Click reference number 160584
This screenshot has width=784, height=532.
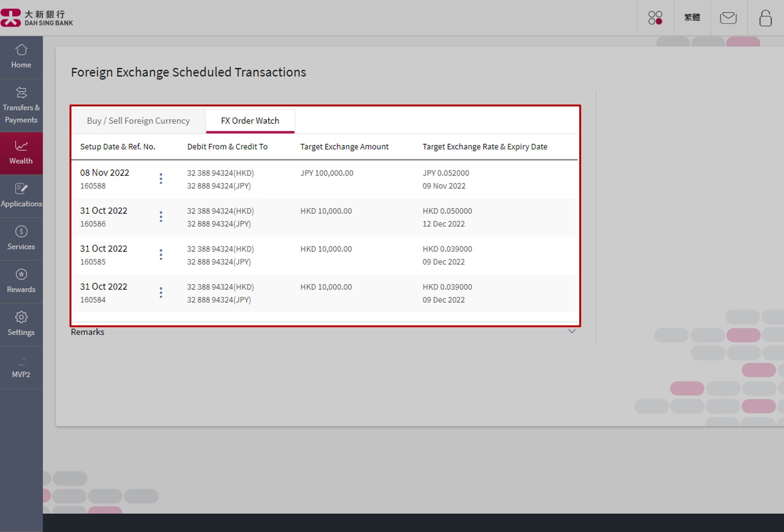[93, 300]
